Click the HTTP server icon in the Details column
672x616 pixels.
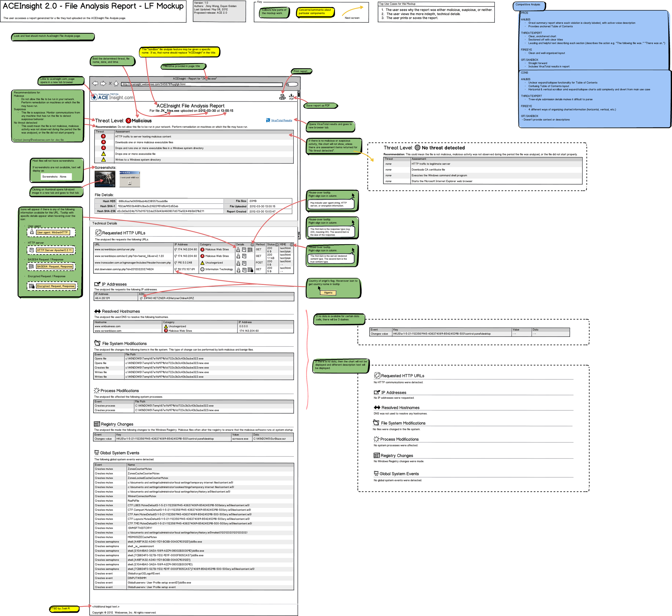click(x=244, y=250)
